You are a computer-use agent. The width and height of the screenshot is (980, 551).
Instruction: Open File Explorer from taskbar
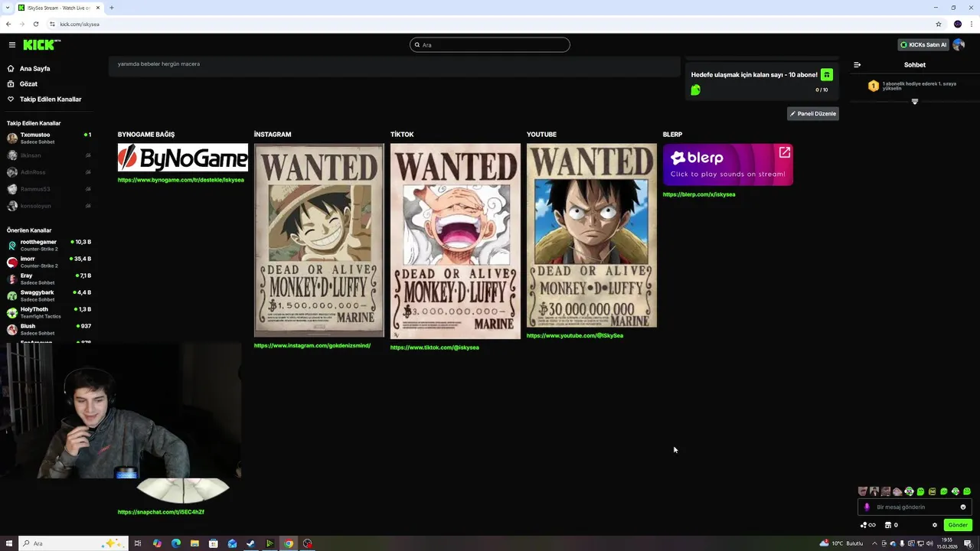pyautogui.click(x=194, y=543)
